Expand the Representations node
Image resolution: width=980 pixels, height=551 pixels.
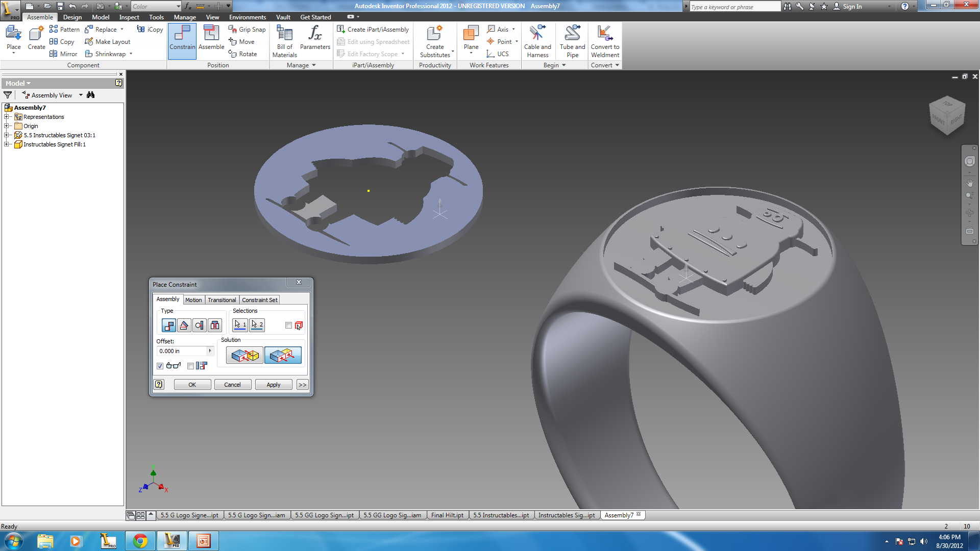(x=7, y=117)
